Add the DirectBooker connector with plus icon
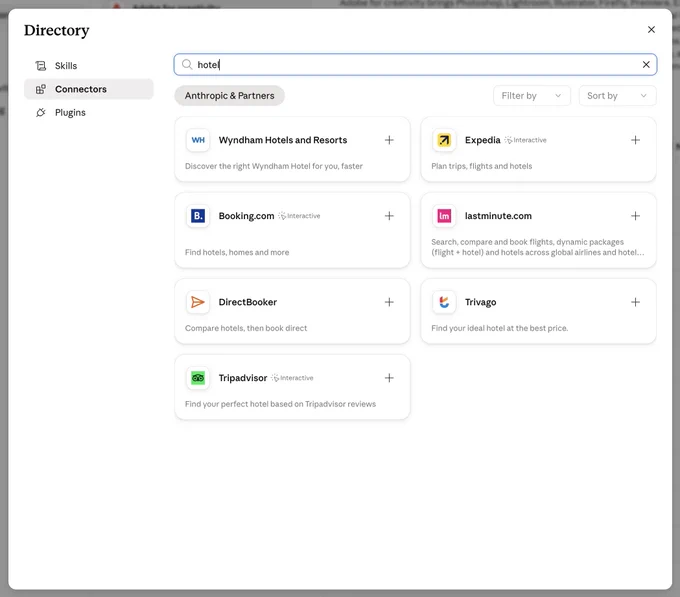The height and width of the screenshot is (597, 680). (389, 302)
